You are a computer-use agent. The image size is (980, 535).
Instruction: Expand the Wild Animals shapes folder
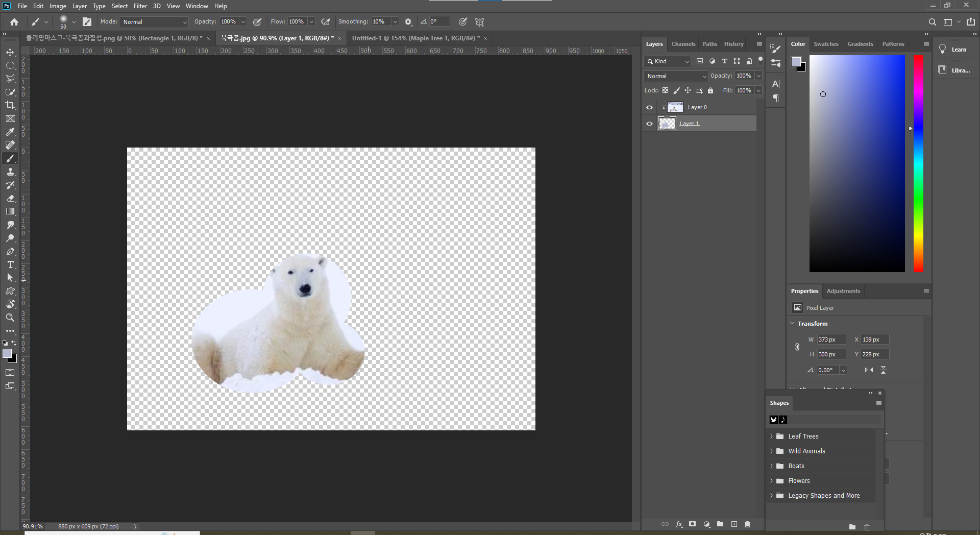coord(771,451)
